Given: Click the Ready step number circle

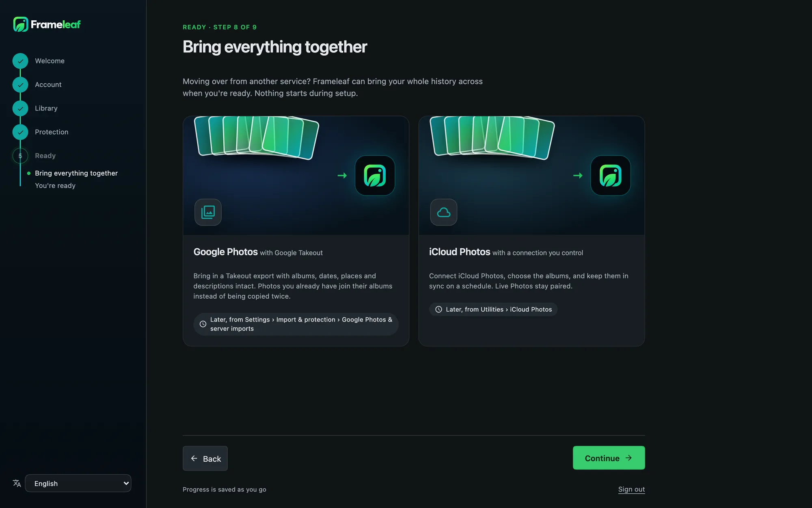Looking at the screenshot, I should (x=20, y=156).
